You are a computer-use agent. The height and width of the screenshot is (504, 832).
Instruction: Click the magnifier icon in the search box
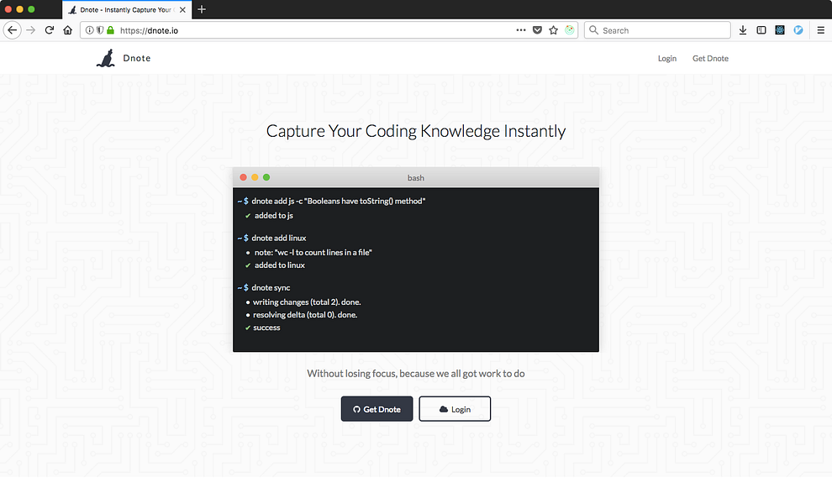594,30
